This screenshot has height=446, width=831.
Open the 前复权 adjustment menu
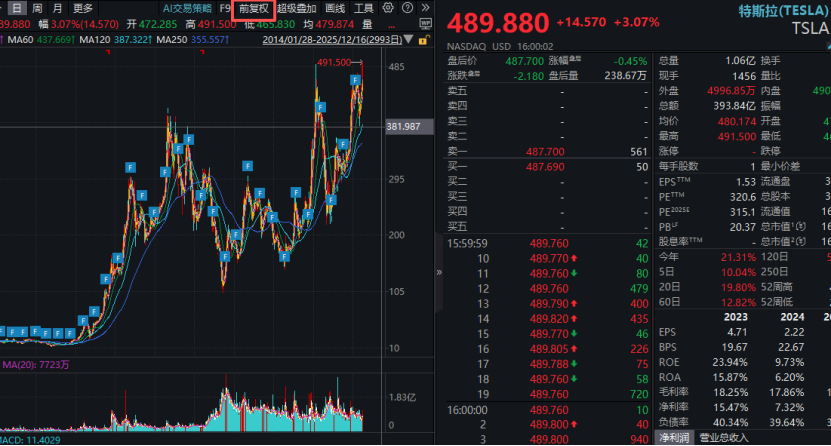click(x=254, y=8)
